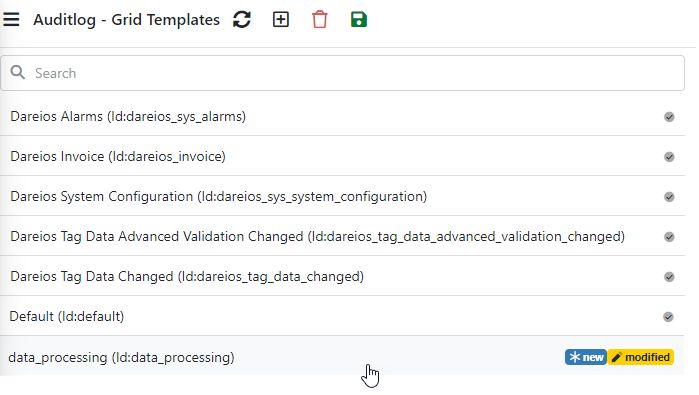Click the yellow 'modified' badge

click(641, 357)
